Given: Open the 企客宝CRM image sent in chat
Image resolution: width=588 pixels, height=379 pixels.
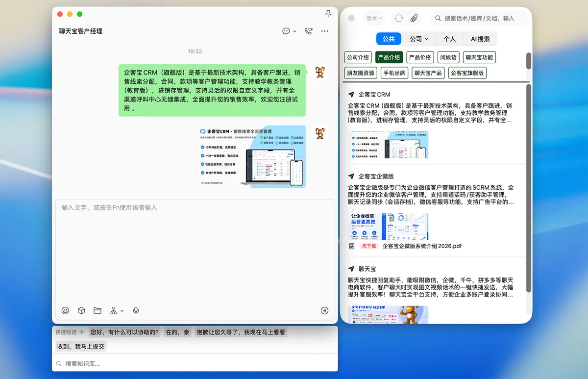Looking at the screenshot, I should [x=252, y=156].
